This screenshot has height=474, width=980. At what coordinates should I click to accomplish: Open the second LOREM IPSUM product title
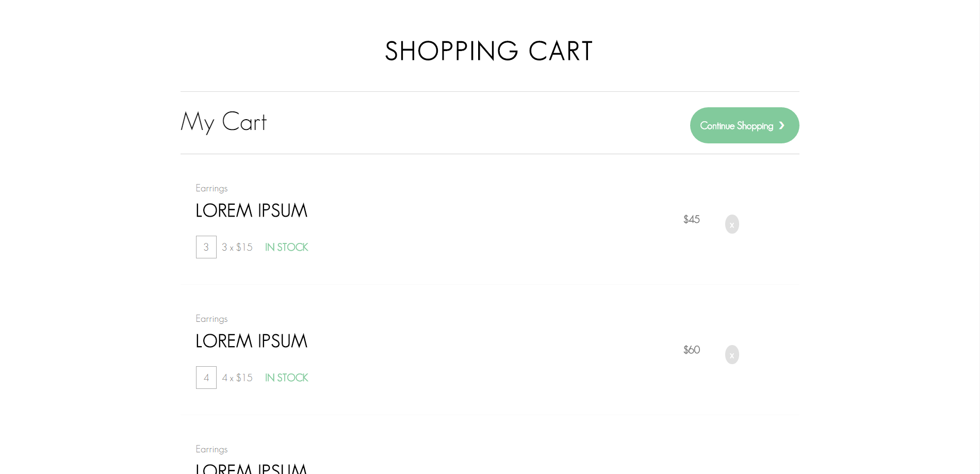point(251,341)
